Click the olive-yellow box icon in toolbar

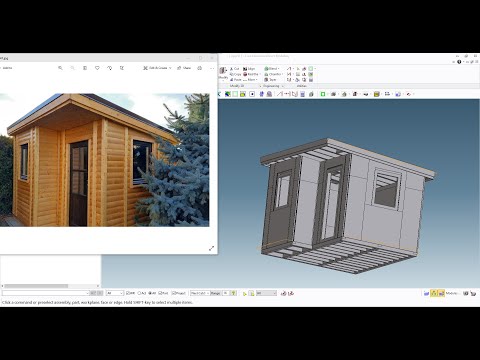pos(377,94)
